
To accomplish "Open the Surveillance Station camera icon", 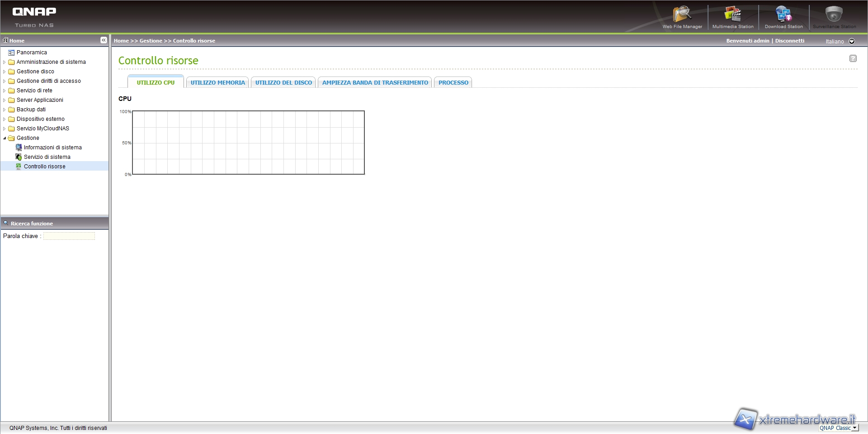I will 834,14.
